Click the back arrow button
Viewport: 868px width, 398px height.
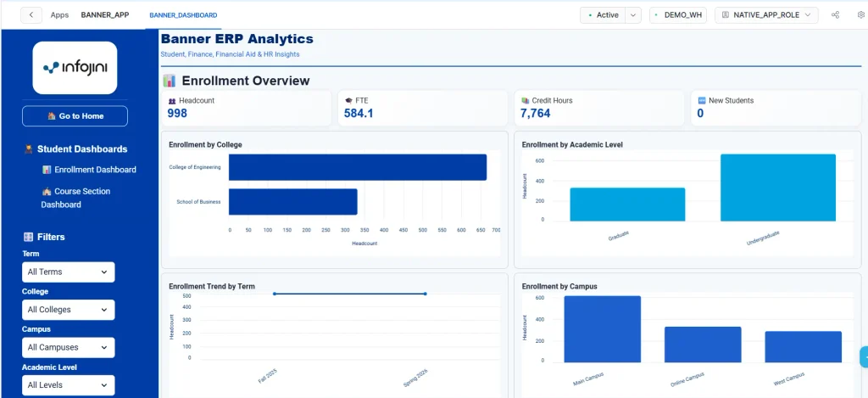pyautogui.click(x=31, y=15)
